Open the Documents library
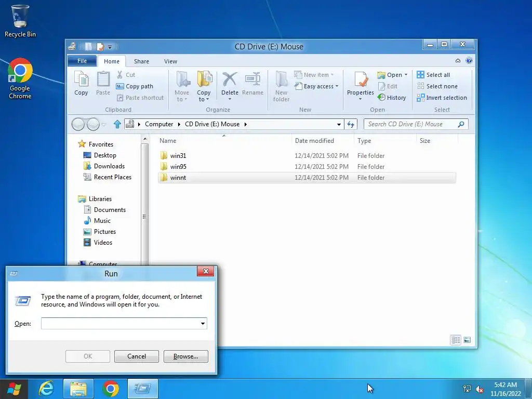The width and height of the screenshot is (532, 399). [105, 210]
